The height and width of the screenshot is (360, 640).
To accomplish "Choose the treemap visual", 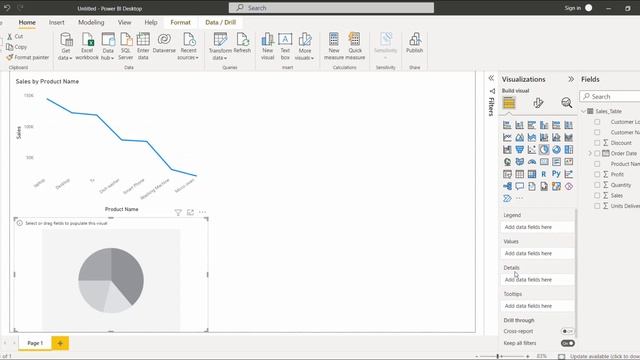I will tap(568, 150).
